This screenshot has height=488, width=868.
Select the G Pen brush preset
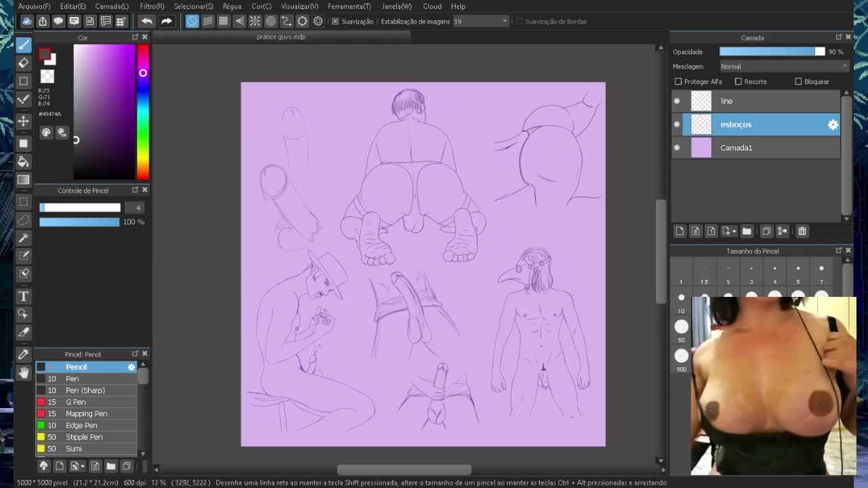pos(75,402)
